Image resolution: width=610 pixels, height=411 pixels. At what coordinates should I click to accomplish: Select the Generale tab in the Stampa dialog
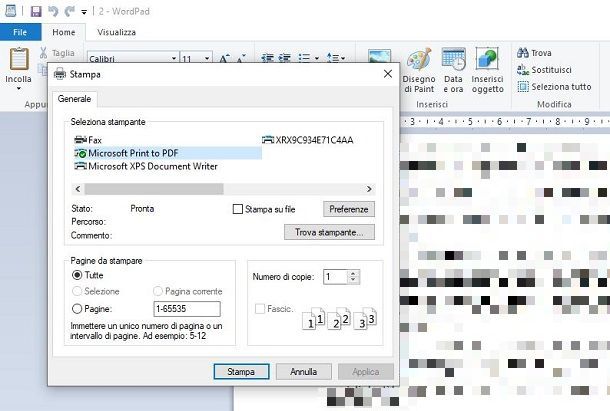point(74,99)
